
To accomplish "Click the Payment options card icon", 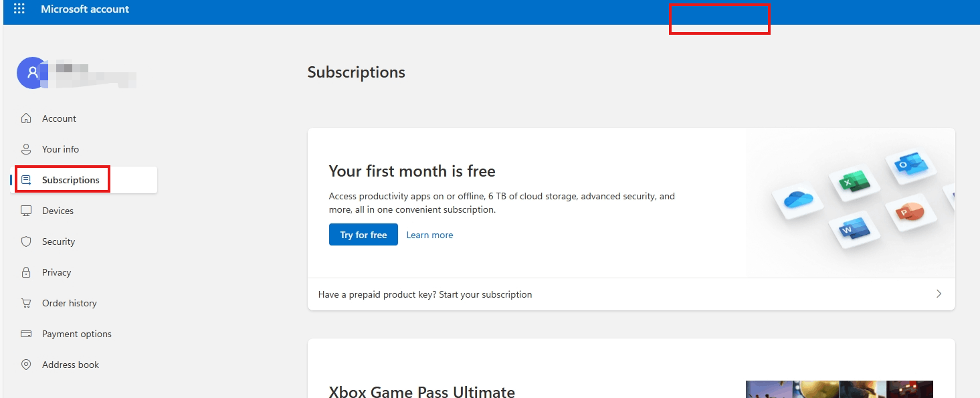I will tap(26, 334).
